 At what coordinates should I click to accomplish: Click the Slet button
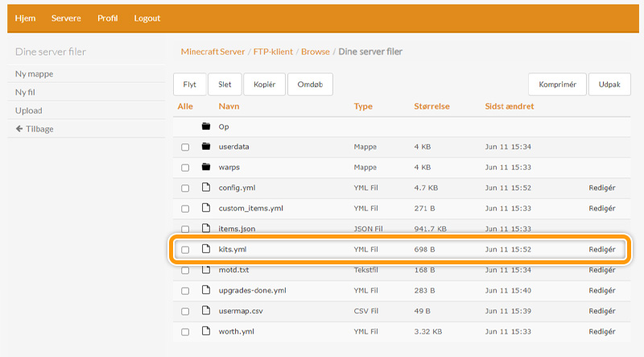(225, 85)
